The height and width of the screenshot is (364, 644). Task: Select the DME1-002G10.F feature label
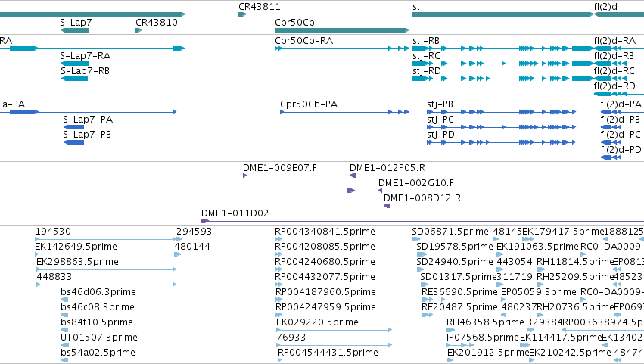(x=416, y=183)
